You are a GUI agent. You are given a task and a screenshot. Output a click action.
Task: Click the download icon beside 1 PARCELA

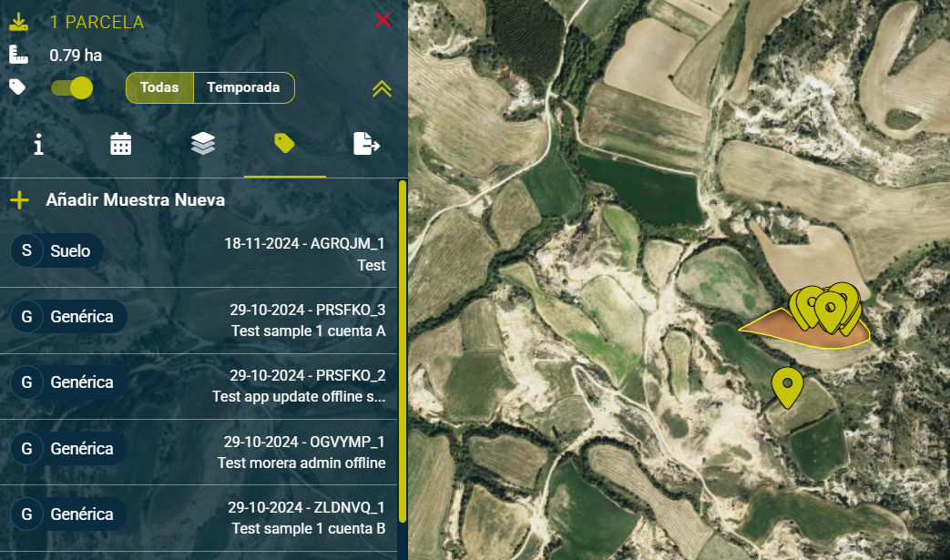pyautogui.click(x=18, y=22)
